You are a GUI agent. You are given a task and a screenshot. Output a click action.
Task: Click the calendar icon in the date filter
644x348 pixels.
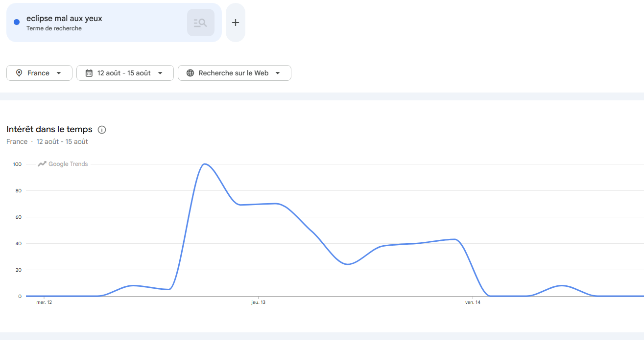89,73
